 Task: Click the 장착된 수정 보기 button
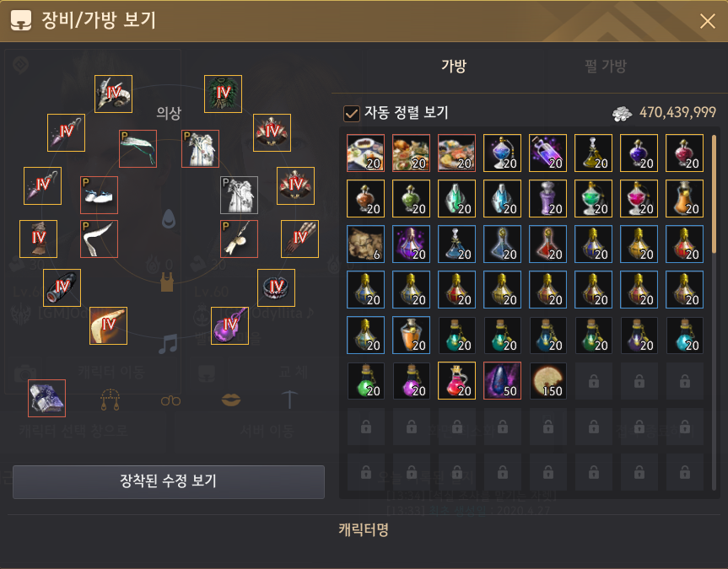click(x=169, y=481)
